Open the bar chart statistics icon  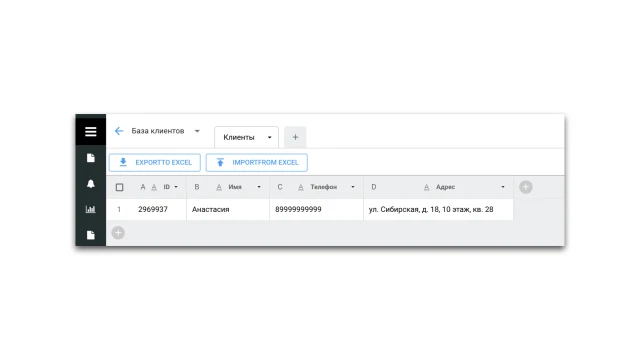(x=91, y=209)
